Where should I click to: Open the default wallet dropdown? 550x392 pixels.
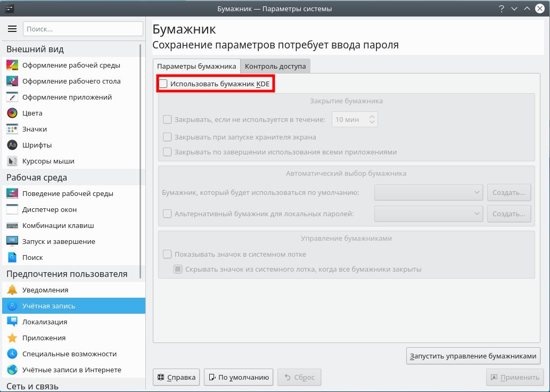tap(429, 192)
